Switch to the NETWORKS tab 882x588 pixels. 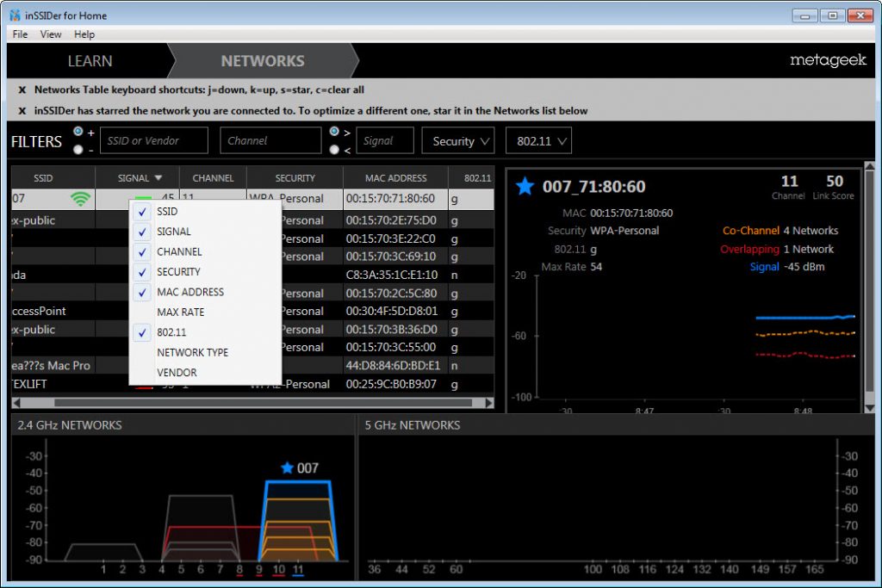(263, 61)
